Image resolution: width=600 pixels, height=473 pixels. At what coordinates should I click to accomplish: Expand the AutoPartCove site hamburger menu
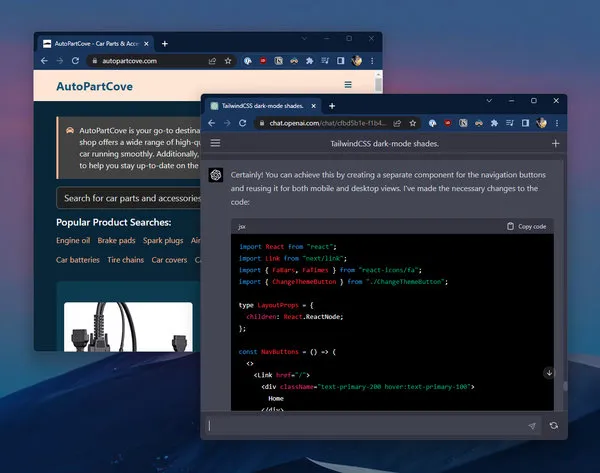pos(348,86)
